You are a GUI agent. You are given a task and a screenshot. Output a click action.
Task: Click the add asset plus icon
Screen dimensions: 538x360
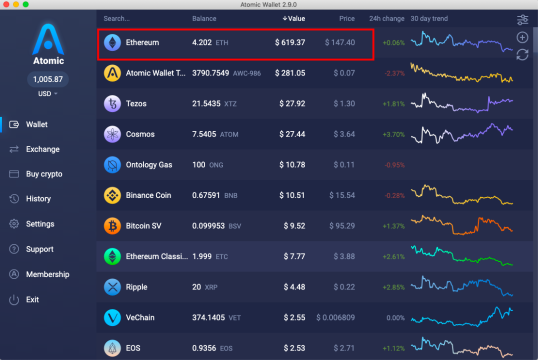(x=522, y=37)
